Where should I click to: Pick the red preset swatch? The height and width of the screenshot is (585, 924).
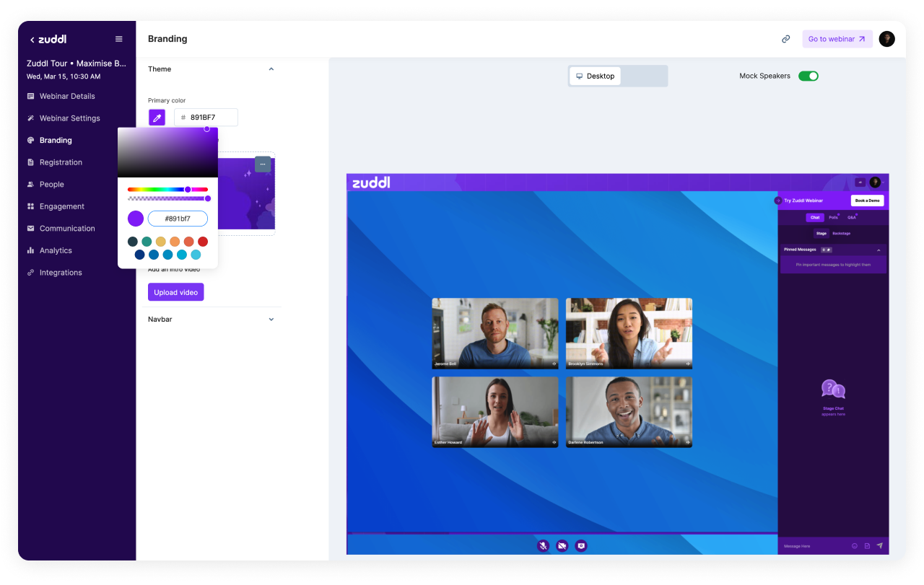pyautogui.click(x=203, y=242)
